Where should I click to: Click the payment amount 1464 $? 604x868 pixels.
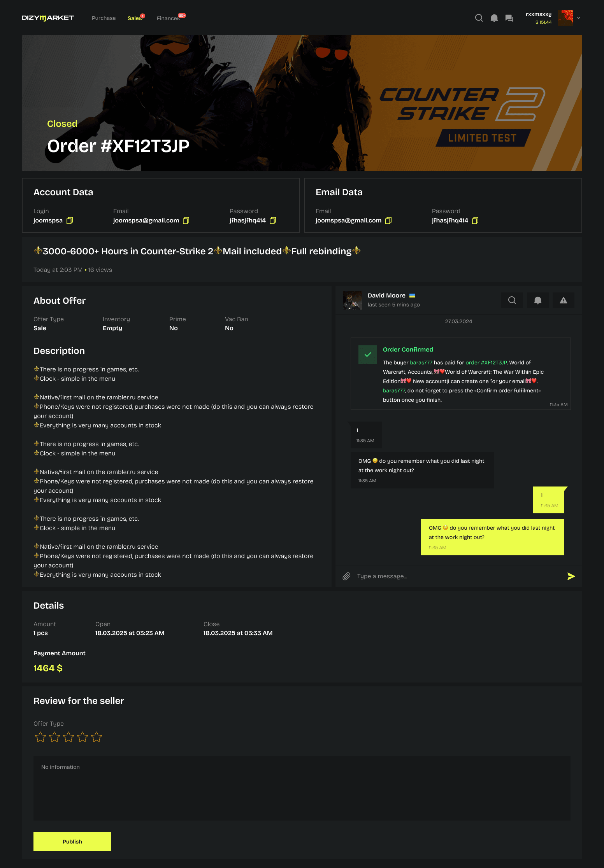[48, 668]
